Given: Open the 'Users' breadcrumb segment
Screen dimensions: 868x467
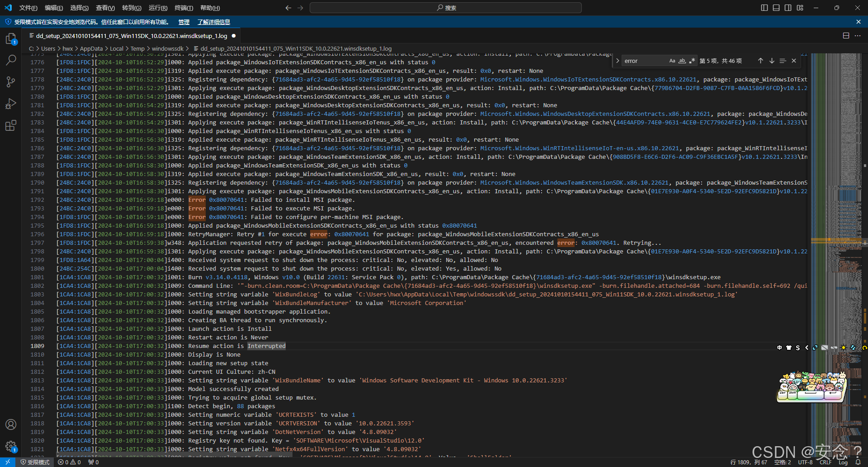Looking at the screenshot, I should [48, 48].
